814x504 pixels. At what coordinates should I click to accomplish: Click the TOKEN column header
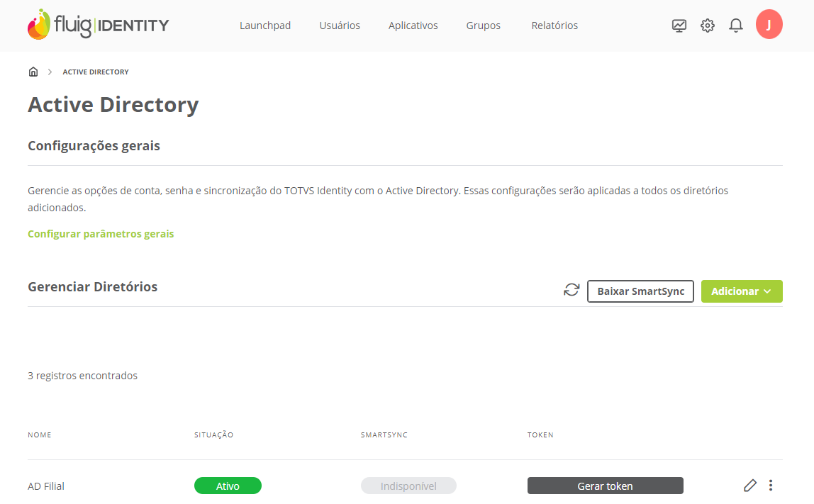coord(540,435)
